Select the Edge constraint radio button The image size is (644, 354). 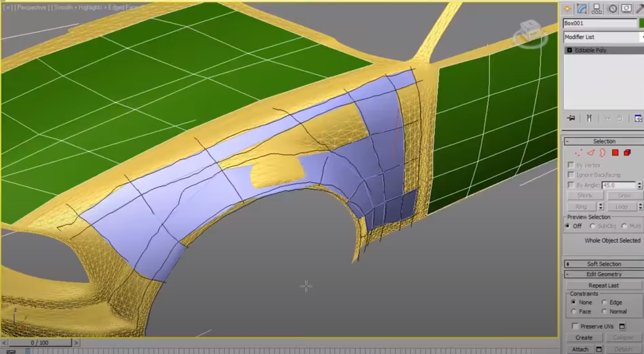605,302
